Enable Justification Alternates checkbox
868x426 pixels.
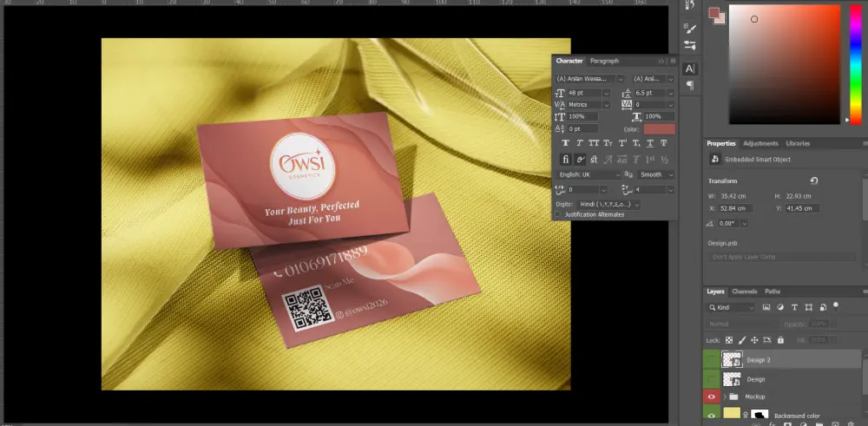(x=558, y=214)
